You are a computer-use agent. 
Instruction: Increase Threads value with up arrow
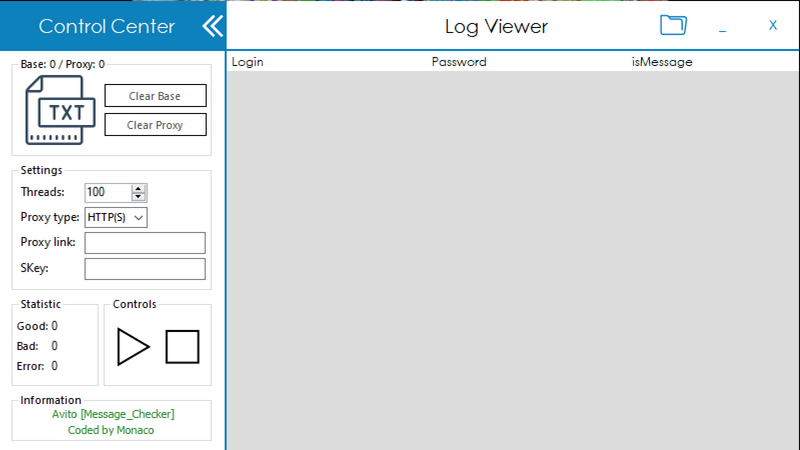[138, 189]
